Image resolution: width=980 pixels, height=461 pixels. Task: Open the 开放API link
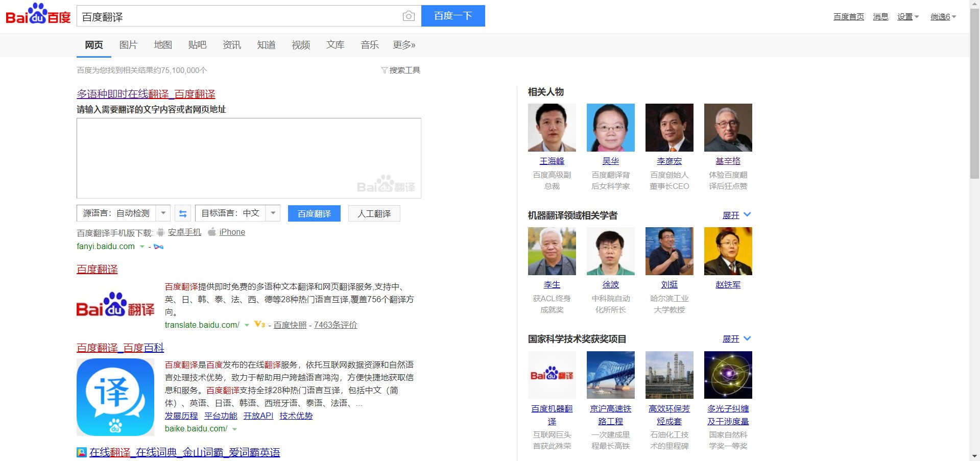coord(259,416)
